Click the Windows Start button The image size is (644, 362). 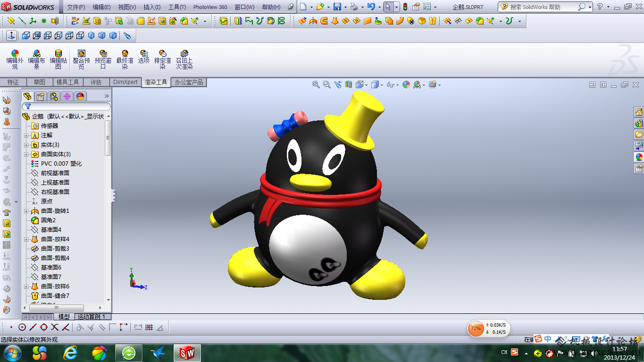pyautogui.click(x=12, y=353)
